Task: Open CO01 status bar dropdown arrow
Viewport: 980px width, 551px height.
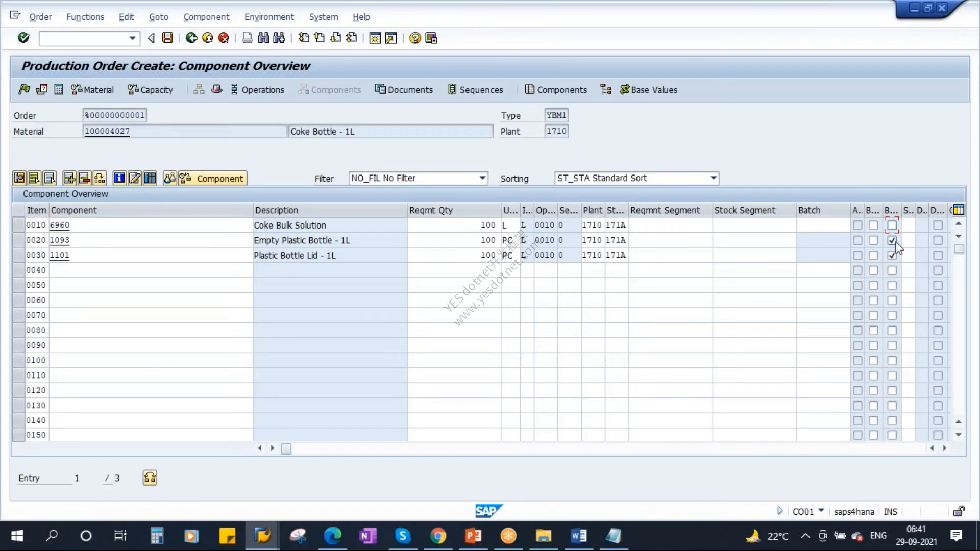Action: point(821,510)
